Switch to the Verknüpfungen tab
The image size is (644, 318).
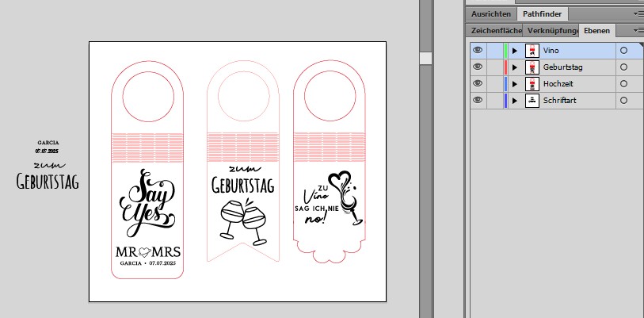(551, 30)
